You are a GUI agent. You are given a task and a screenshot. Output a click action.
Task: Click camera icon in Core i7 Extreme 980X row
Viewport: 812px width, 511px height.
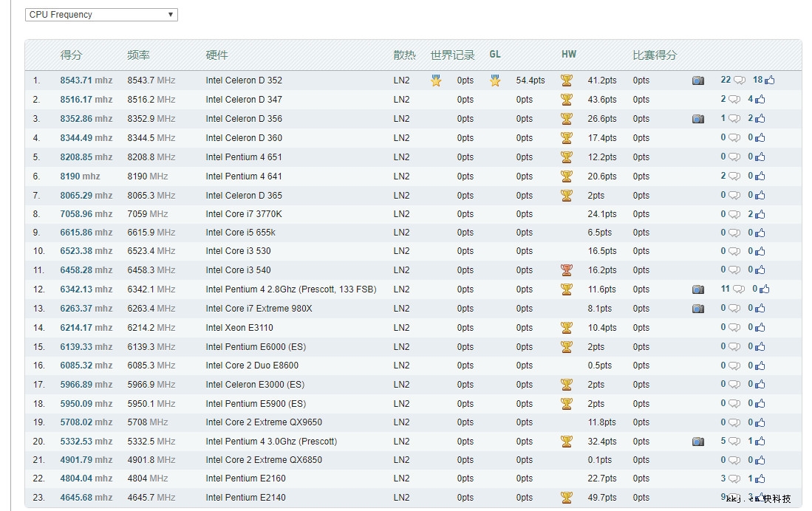(698, 308)
